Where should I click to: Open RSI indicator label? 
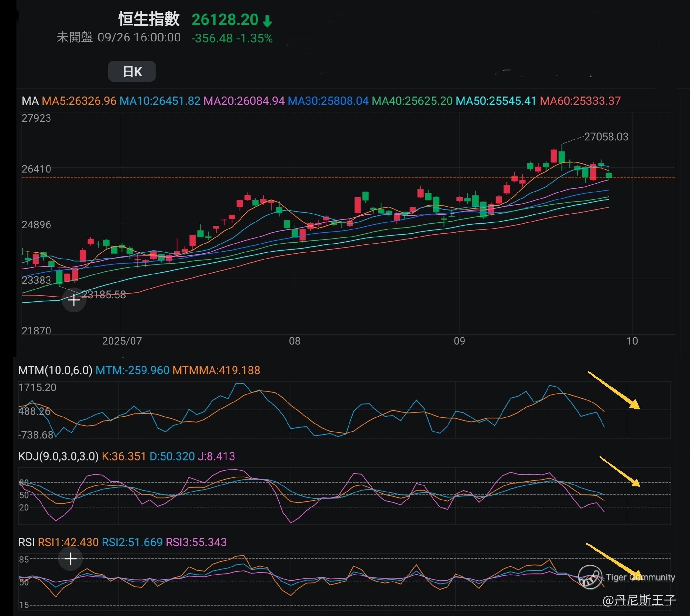[x=27, y=542]
